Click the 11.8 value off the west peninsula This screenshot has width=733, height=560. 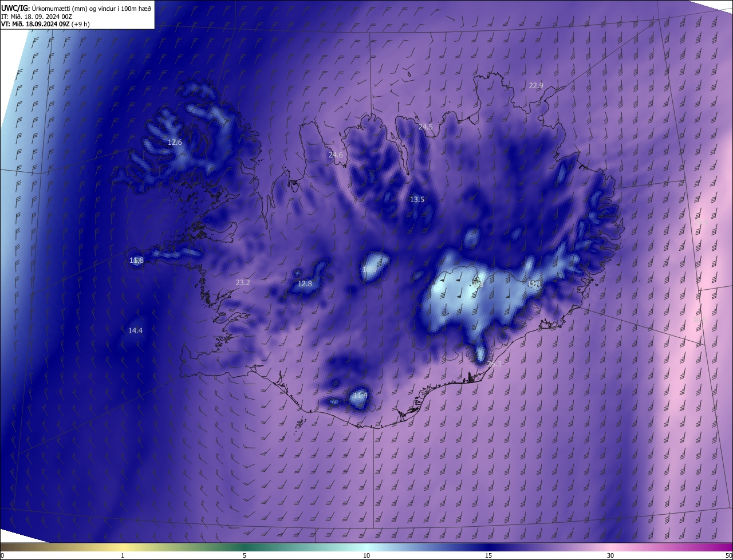point(136,260)
